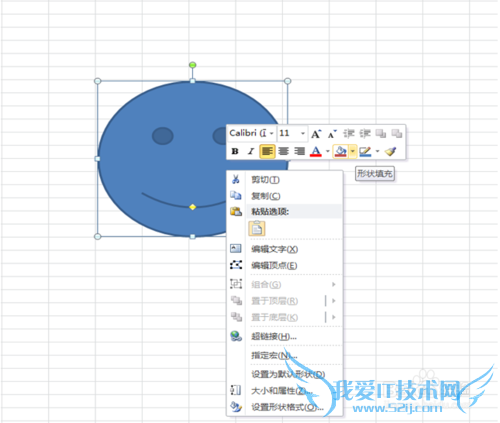Click the top-right corner resize handle
Viewport: 500px width, 423px height.
pos(288,81)
